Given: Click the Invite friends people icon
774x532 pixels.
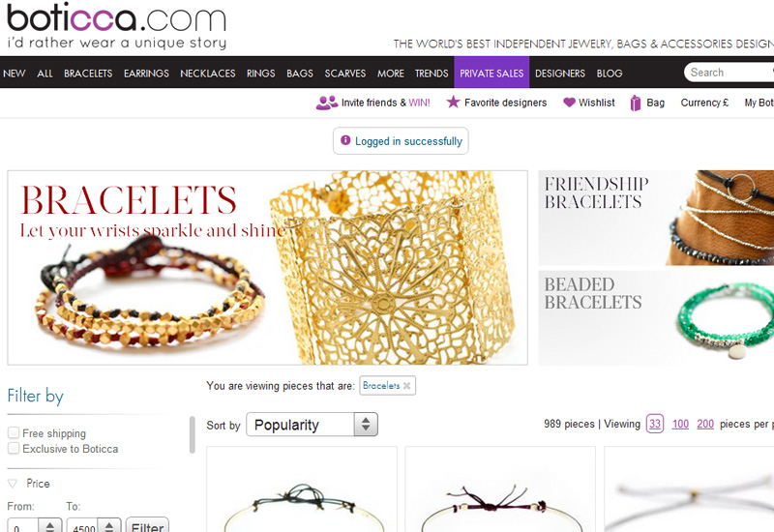Looking at the screenshot, I should coord(327,103).
